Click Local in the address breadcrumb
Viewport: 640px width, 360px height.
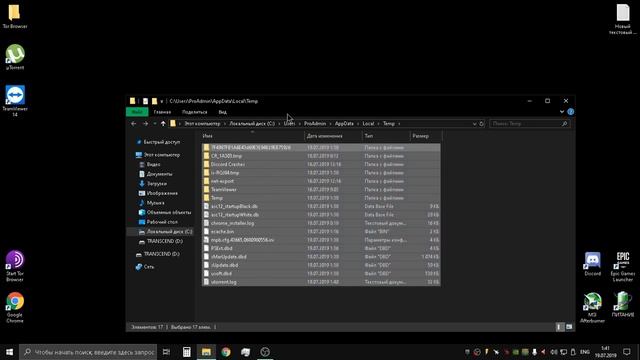368,123
